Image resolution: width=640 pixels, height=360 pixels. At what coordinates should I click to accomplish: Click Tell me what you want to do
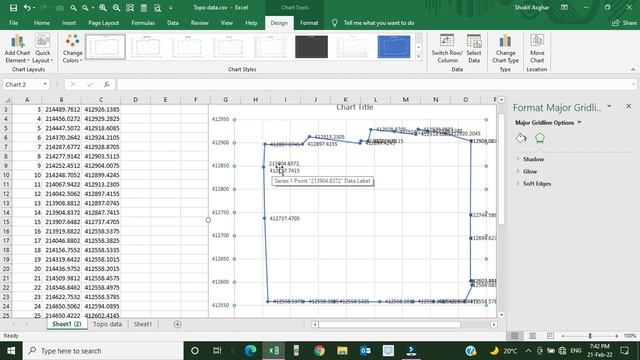pos(379,23)
